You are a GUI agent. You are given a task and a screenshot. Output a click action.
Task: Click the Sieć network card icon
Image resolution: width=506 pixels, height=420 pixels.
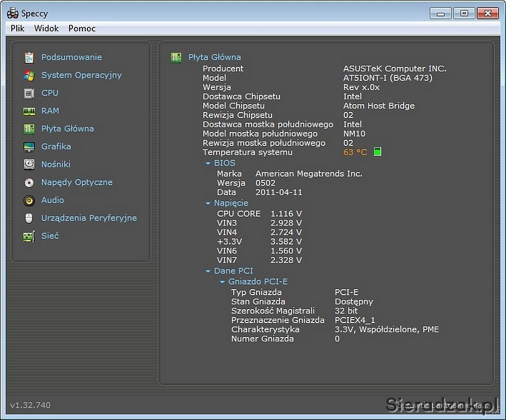pyautogui.click(x=29, y=236)
